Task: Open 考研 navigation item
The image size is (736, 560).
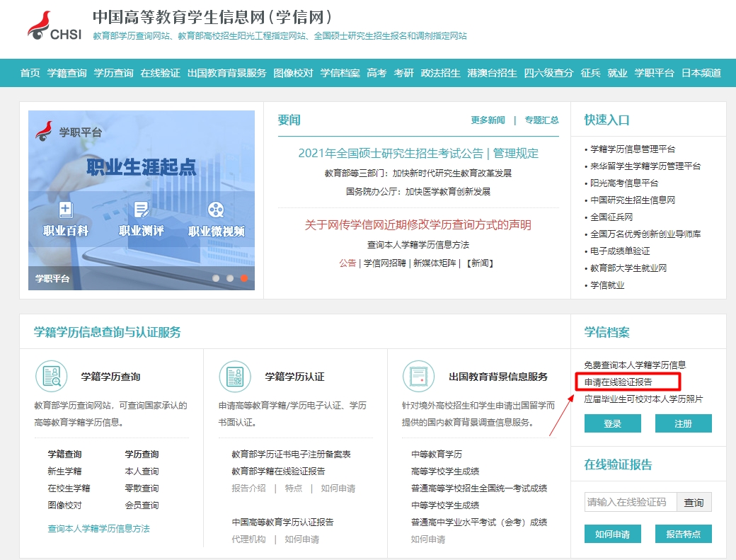Action: [x=403, y=73]
